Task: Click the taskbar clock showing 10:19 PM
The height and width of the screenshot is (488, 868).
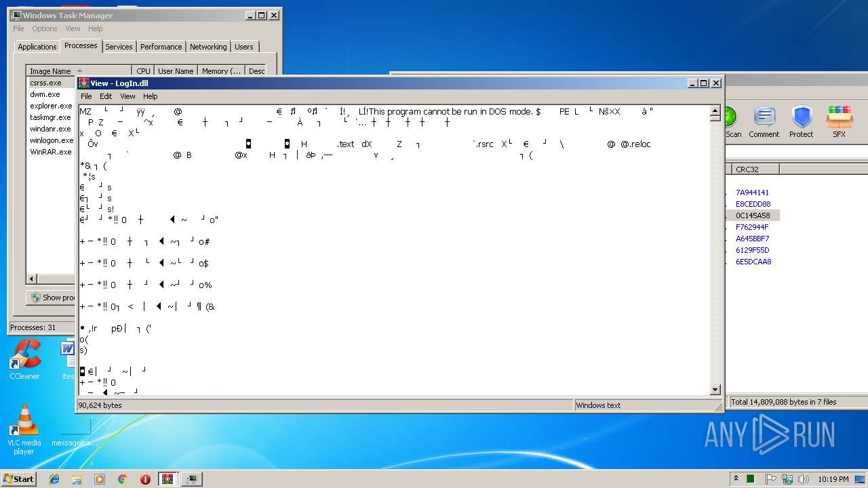Action: 833,479
